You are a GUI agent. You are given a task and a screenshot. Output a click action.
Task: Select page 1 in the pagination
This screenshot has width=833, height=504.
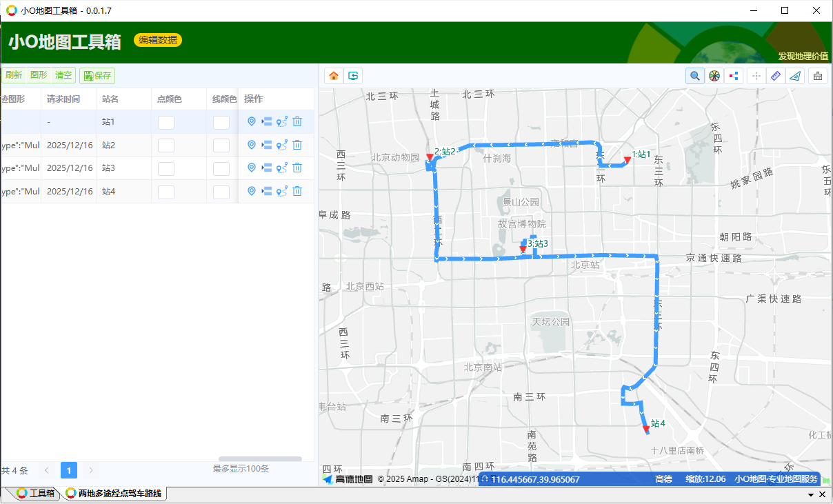pyautogui.click(x=69, y=470)
